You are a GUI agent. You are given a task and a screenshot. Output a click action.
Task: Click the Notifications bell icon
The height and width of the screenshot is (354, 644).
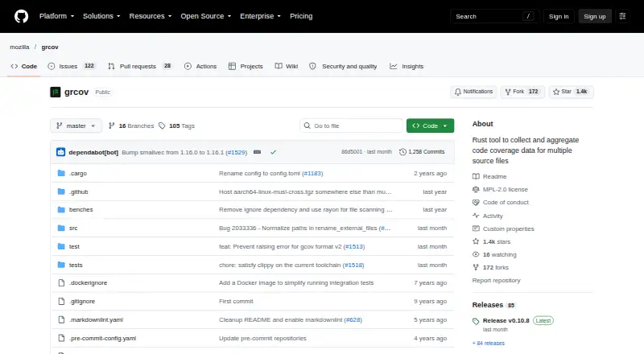457,92
